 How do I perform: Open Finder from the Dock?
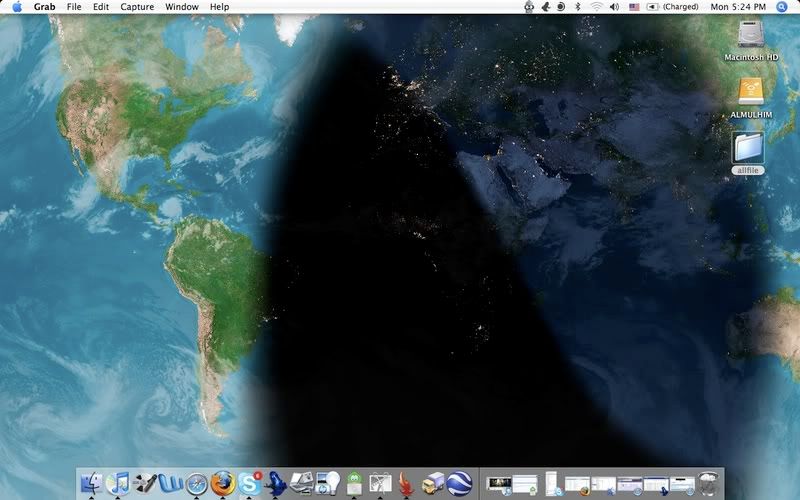[x=92, y=482]
